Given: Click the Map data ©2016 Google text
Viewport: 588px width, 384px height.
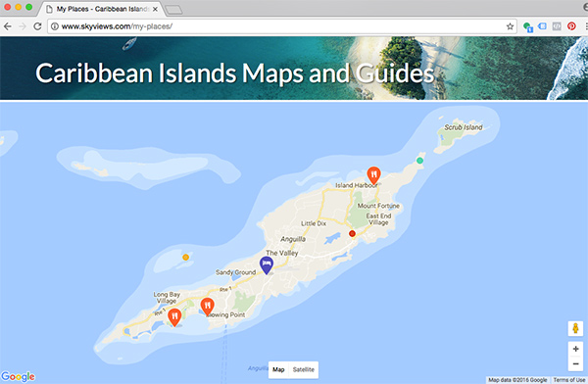Looking at the screenshot, I should coord(517,380).
